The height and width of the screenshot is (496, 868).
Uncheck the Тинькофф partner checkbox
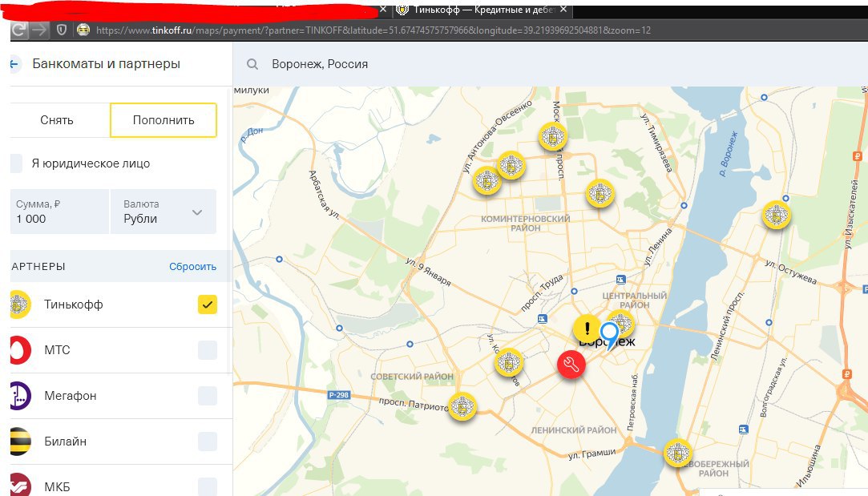pos(208,304)
